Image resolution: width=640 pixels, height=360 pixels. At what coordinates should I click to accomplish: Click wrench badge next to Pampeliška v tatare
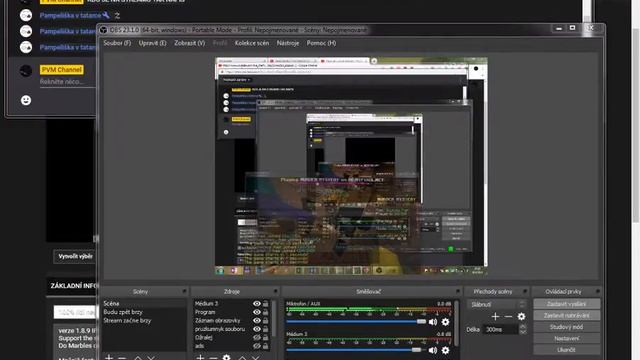point(106,16)
